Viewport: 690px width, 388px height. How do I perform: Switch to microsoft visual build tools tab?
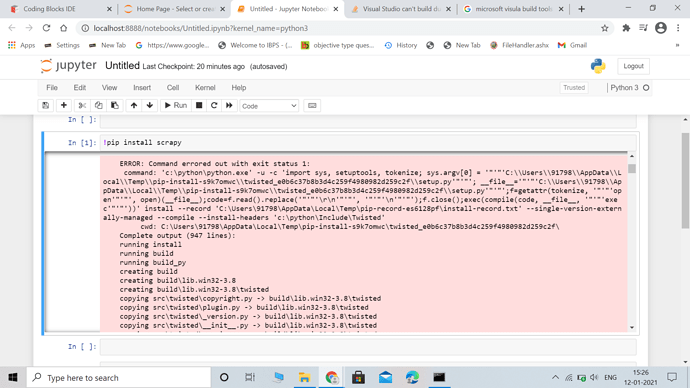[x=513, y=9]
